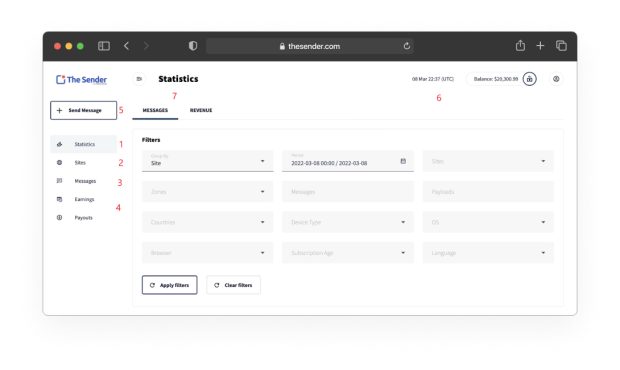Image resolution: width=620 pixels, height=370 pixels.
Task: Open the user account profile icon
Action: [x=556, y=79]
